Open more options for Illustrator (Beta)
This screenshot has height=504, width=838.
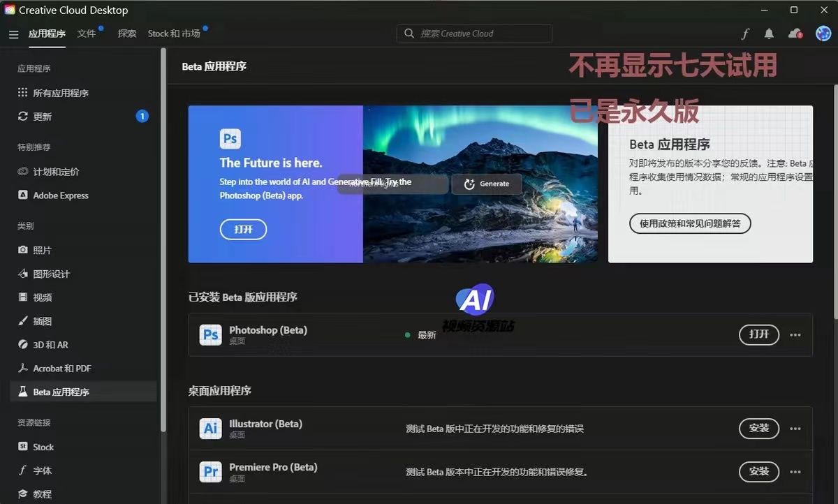tap(795, 429)
